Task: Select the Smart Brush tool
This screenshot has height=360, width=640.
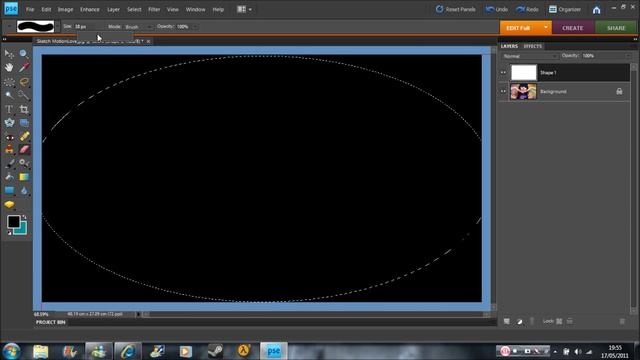Action: click(24, 164)
